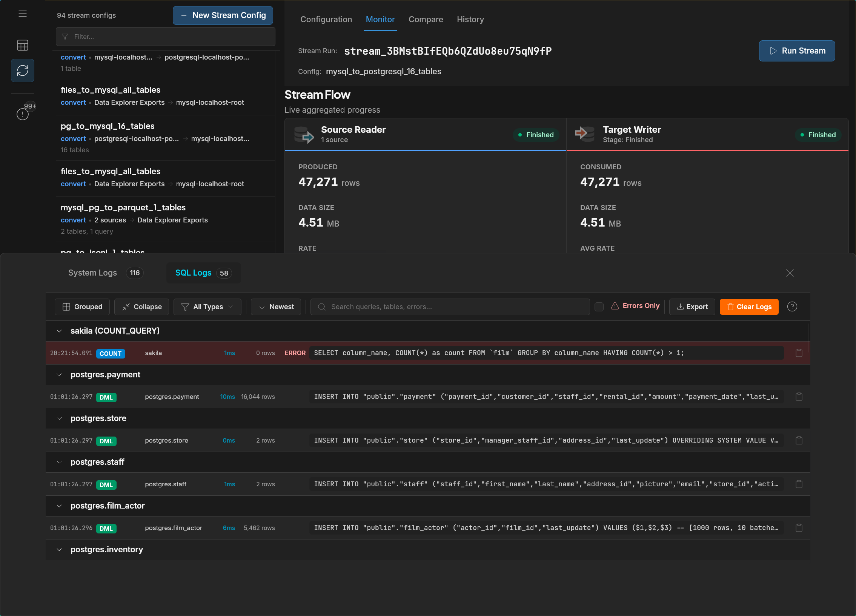Screen dimensions: 856x616
Task: Click the Source Reader database icon
Action: pyautogui.click(x=304, y=135)
